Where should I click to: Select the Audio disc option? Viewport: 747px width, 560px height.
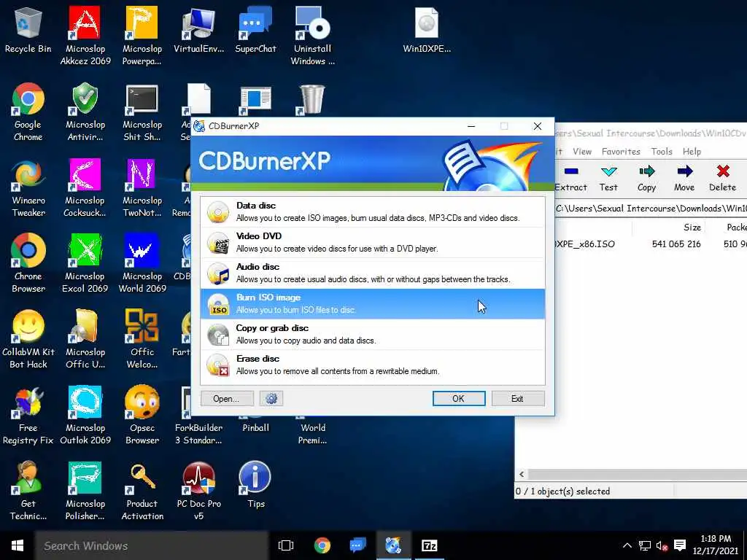coord(373,273)
